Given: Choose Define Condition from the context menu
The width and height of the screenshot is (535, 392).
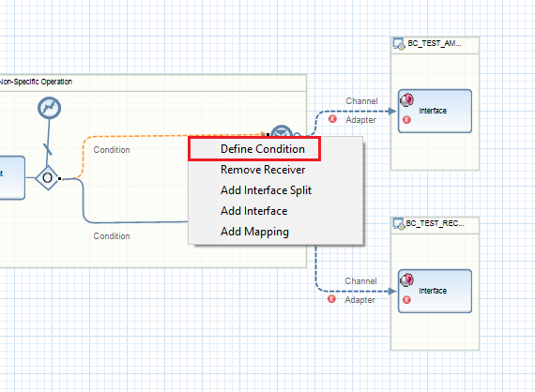Looking at the screenshot, I should (254, 149).
